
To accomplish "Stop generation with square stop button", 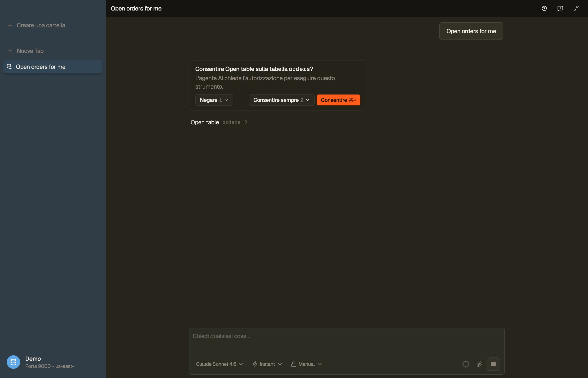I will [x=493, y=364].
